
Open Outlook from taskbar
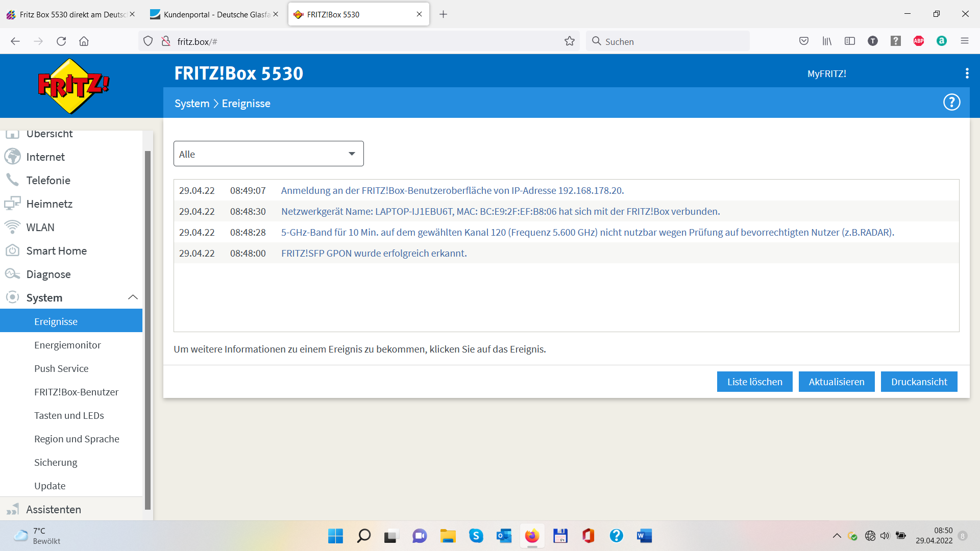504,536
